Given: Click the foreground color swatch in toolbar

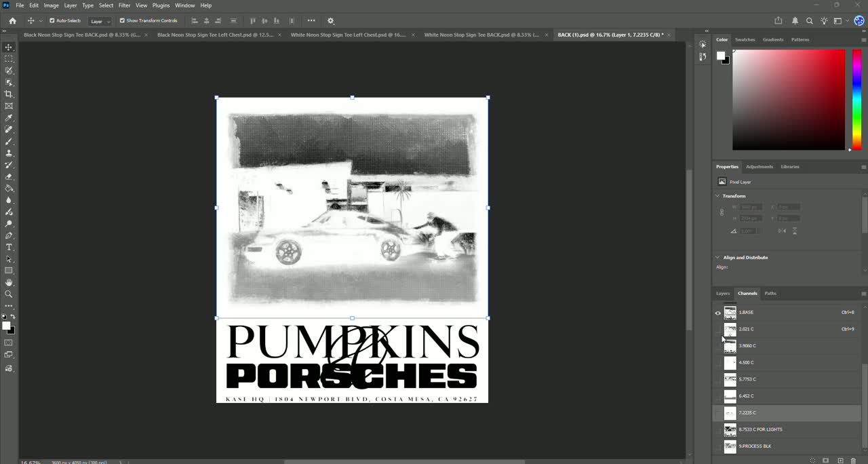Looking at the screenshot, I should tap(6, 326).
